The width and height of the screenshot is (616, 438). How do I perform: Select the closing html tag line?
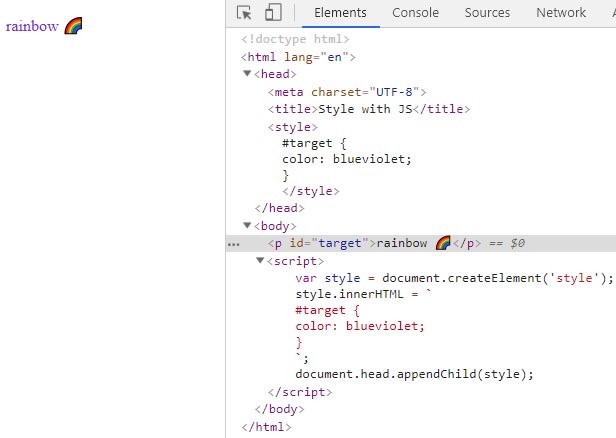pyautogui.click(x=266, y=427)
